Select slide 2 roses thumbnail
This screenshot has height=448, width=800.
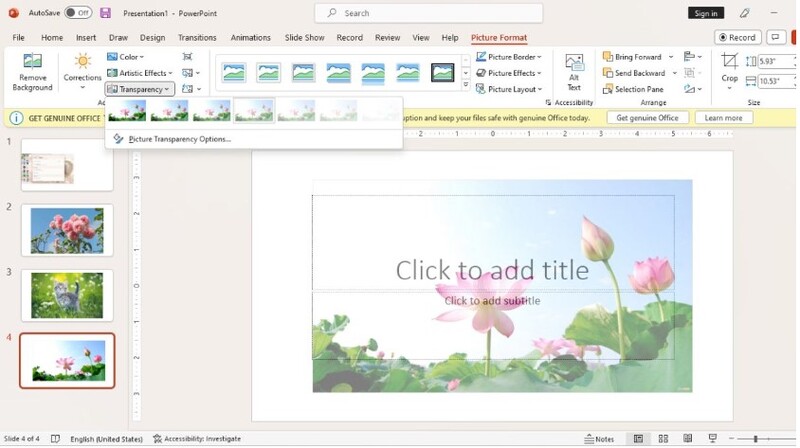67,231
